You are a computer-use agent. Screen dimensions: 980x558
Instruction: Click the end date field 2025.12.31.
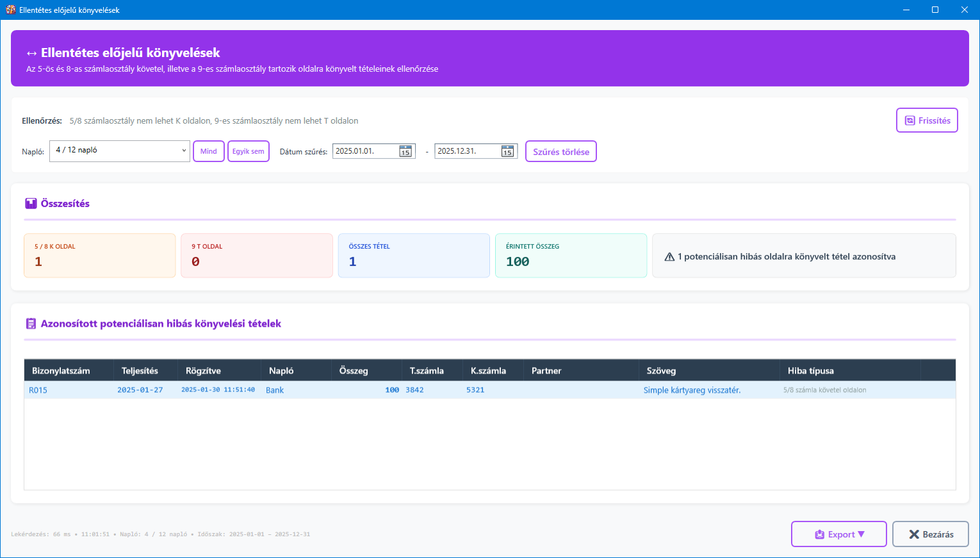click(466, 151)
